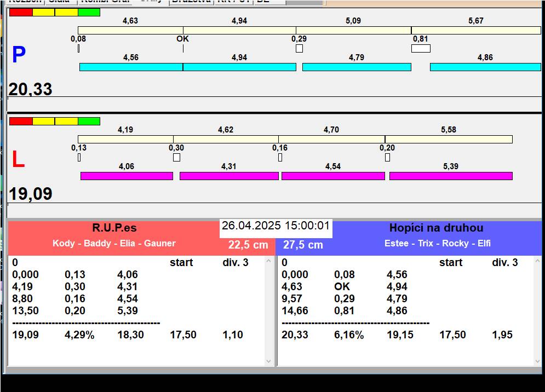
Task: Click the 1,95 value in the right table
Action: 502,335
